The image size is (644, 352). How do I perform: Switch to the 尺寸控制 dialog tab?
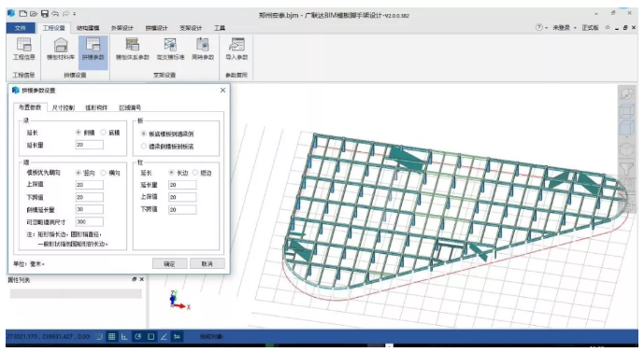(x=64, y=107)
